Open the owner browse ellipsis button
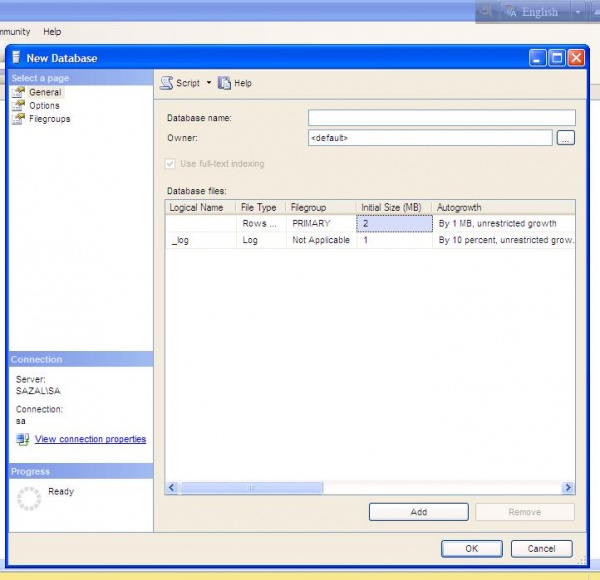The height and width of the screenshot is (580, 600). [x=566, y=138]
